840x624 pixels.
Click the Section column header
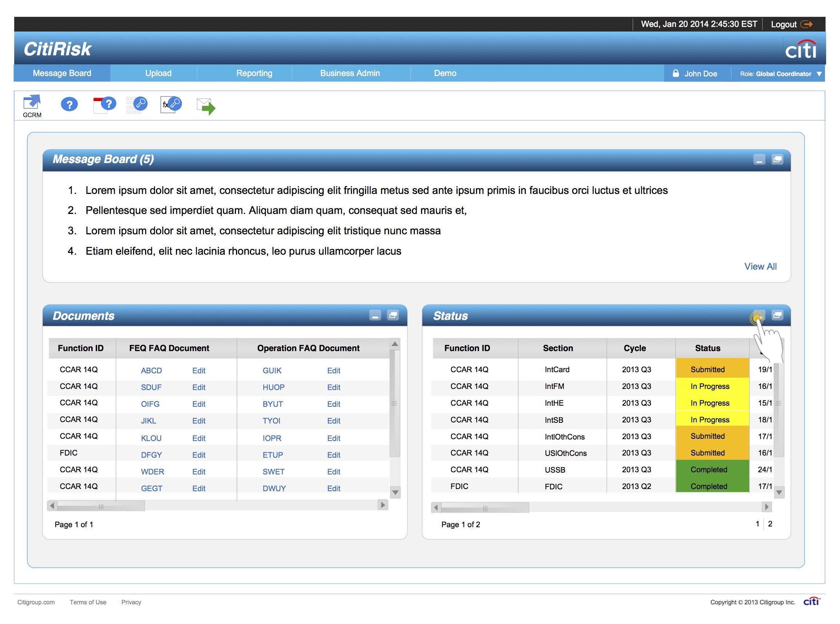[x=557, y=348]
